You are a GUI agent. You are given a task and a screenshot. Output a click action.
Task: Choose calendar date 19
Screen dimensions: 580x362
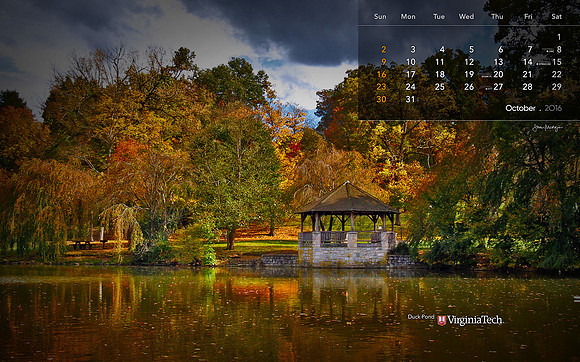pyautogui.click(x=469, y=74)
